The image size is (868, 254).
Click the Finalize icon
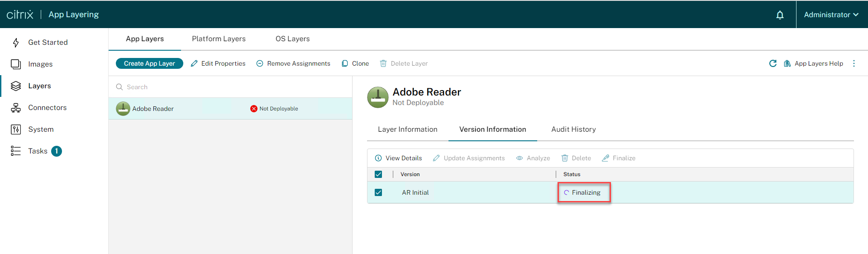(x=606, y=158)
